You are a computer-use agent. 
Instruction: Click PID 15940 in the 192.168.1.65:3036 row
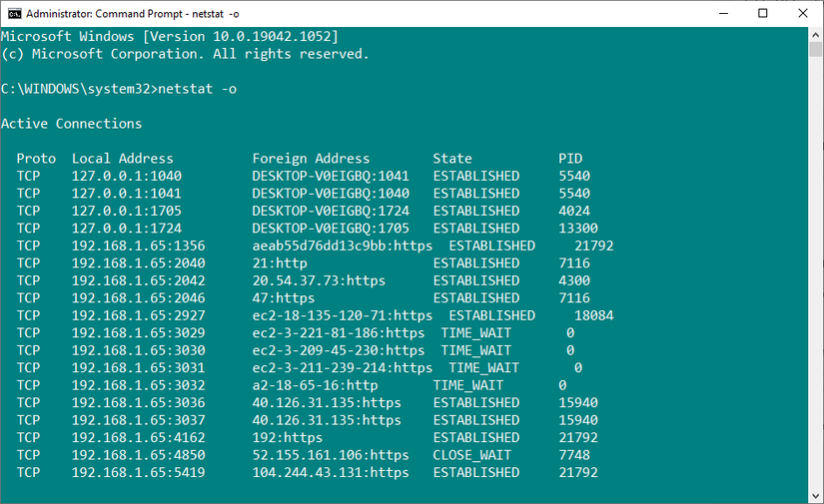point(578,402)
